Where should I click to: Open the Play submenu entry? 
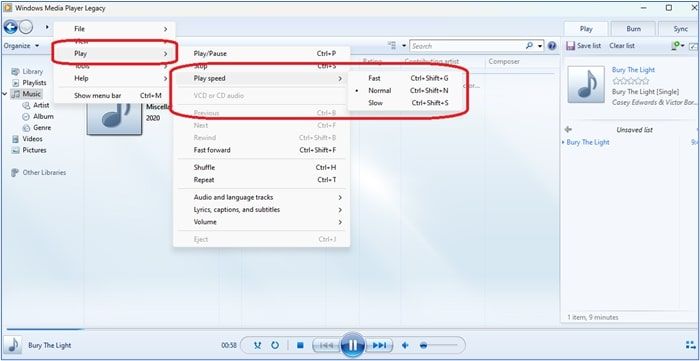coord(115,54)
